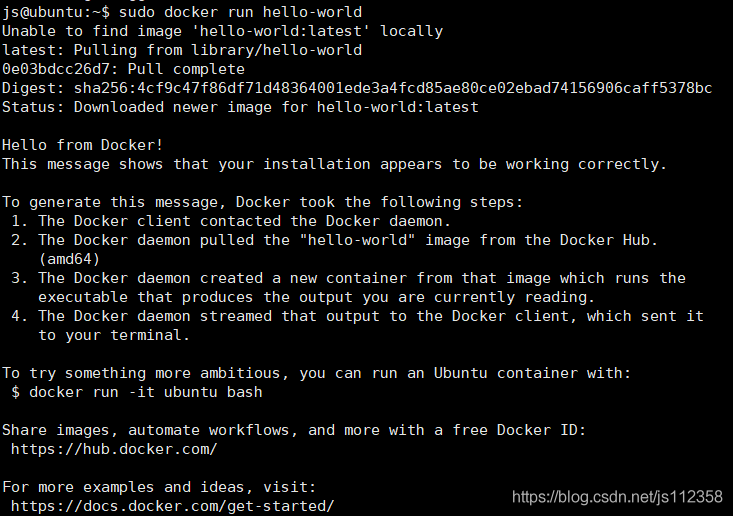Viewport: 733px width, 516px height.
Task: Click the "To try something more ambitious" line
Action: point(316,373)
